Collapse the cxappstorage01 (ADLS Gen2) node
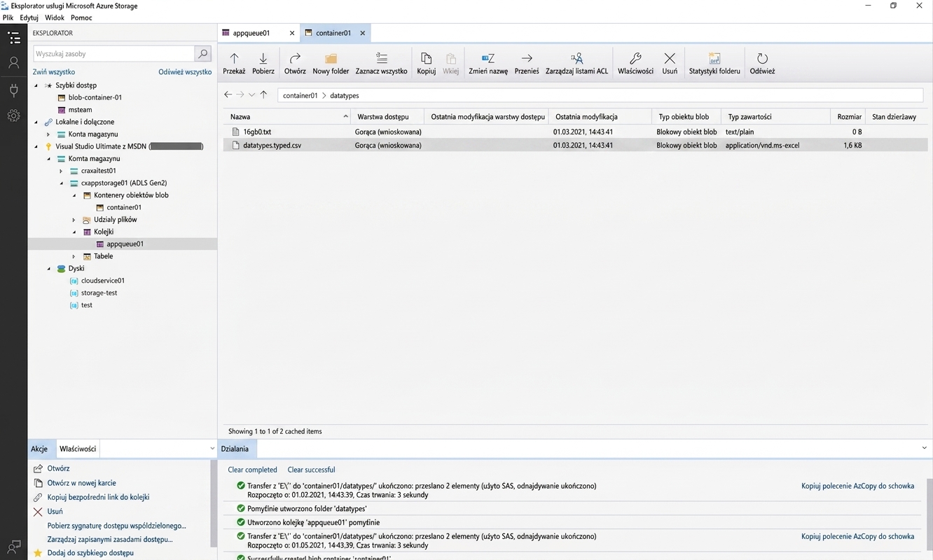Image resolution: width=933 pixels, height=560 pixels. [x=61, y=183]
